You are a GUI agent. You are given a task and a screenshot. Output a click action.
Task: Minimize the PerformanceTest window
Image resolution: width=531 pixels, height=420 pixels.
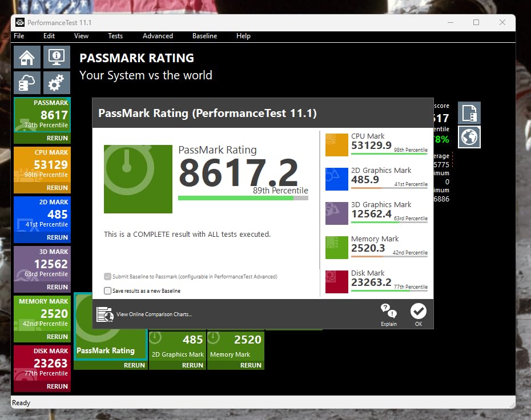[450, 22]
